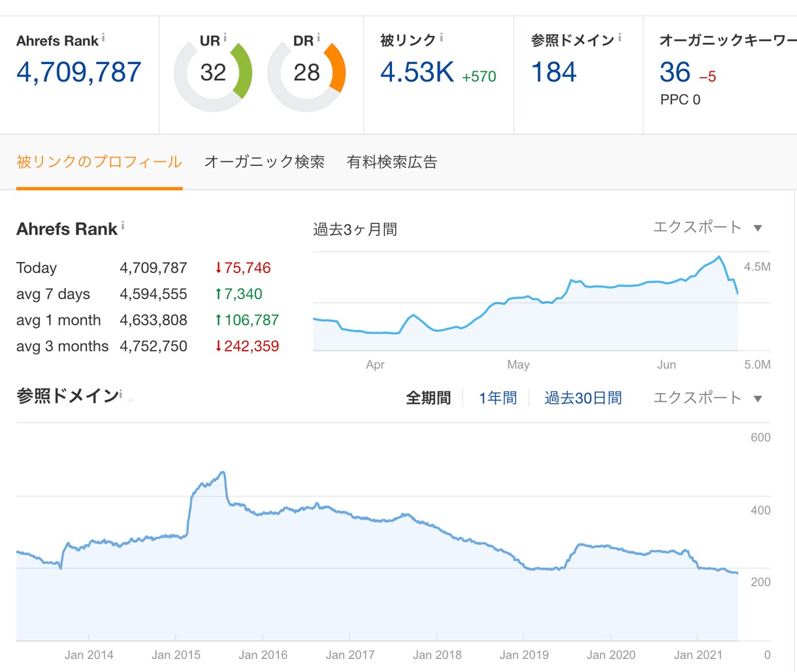Open エクスポート dropdown for Ahrefs Rank chart
The width and height of the screenshot is (797, 672).
(708, 227)
